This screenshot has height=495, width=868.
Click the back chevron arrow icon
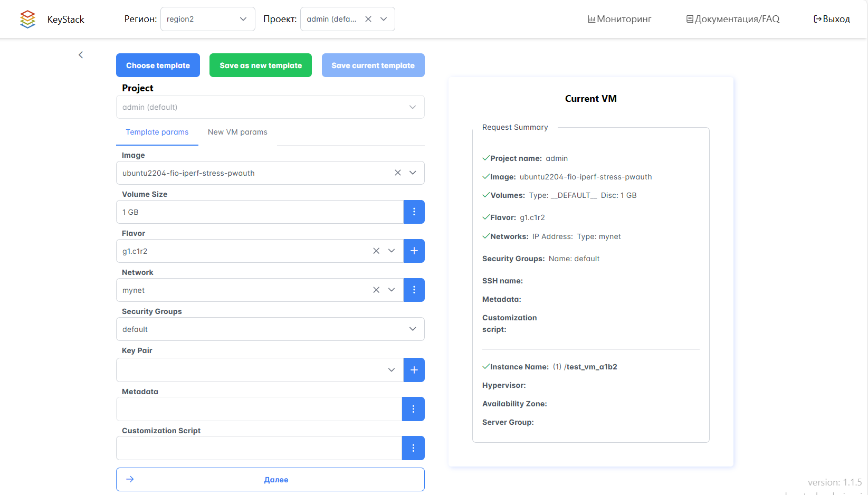pos(81,55)
